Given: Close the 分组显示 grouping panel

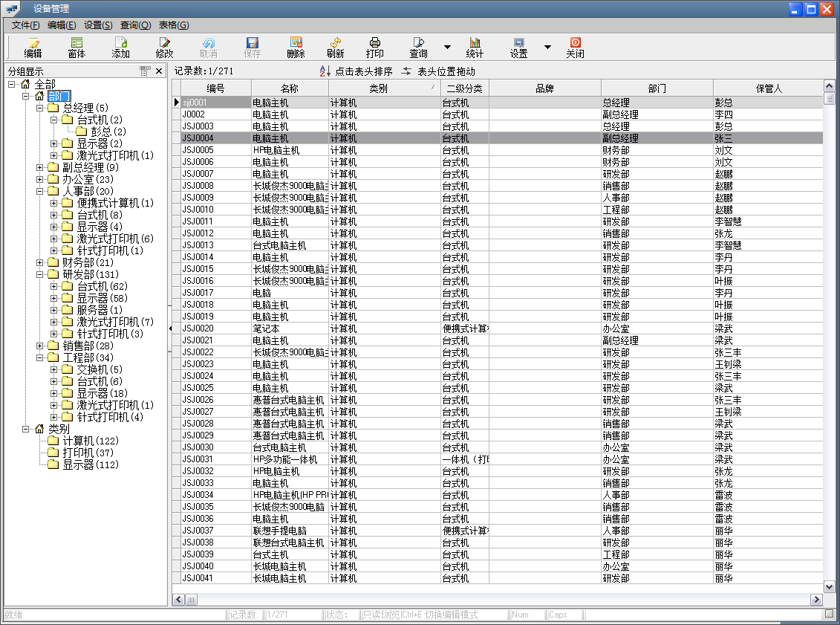Looking at the screenshot, I should 159,71.
